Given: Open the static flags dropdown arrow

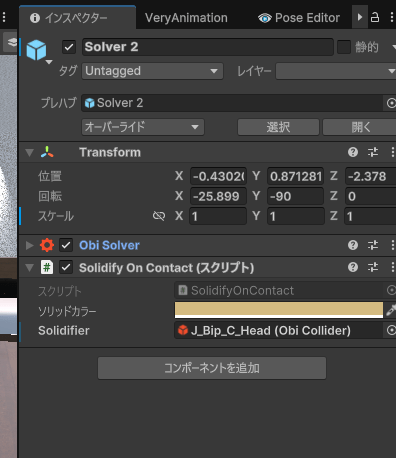Looking at the screenshot, I should pos(394,47).
